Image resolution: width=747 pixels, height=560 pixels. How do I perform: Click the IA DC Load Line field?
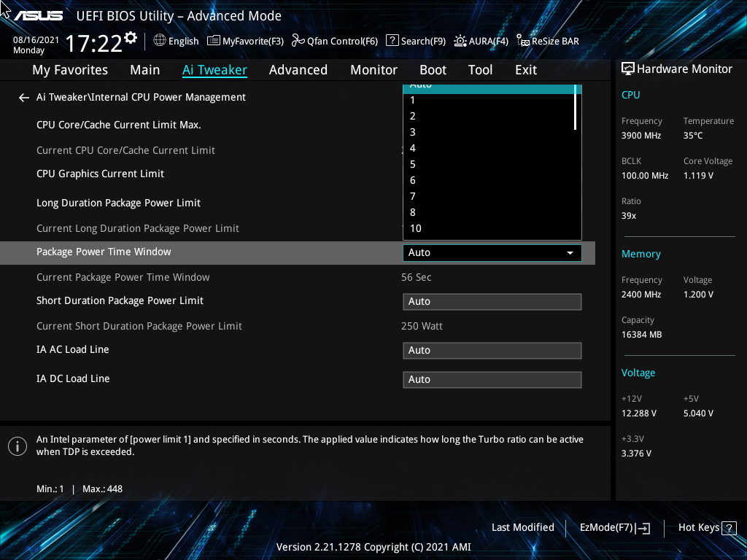492,380
